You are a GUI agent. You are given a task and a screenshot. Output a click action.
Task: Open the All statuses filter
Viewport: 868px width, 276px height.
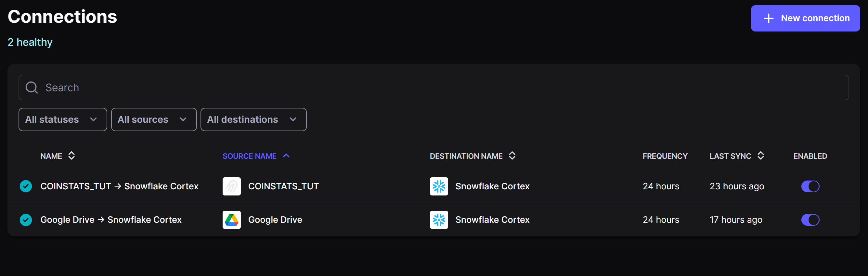(x=62, y=119)
